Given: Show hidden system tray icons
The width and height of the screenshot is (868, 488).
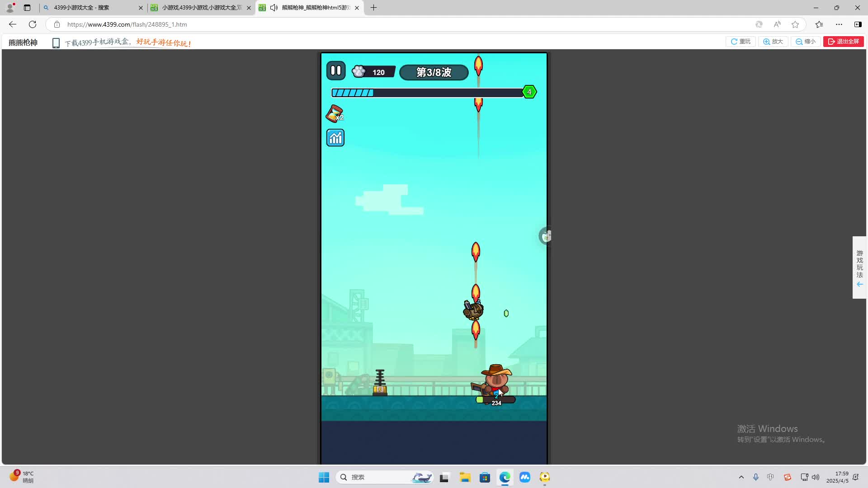Looking at the screenshot, I should [741, 477].
